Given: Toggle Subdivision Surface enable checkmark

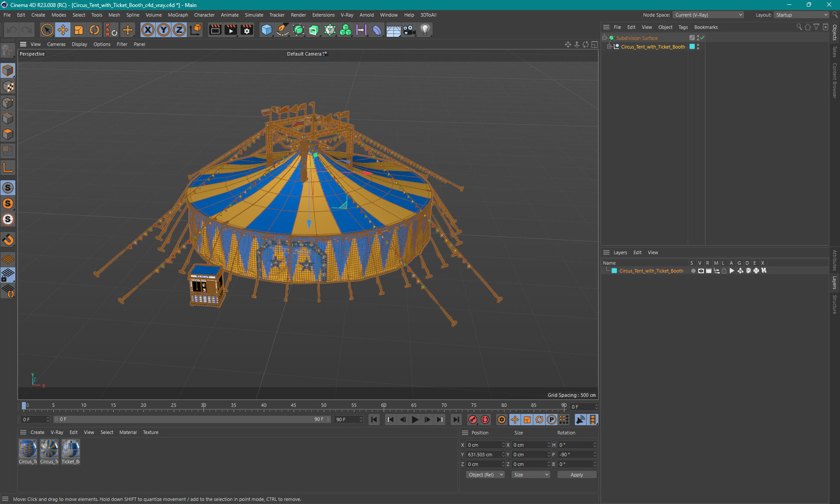Looking at the screenshot, I should tap(702, 38).
